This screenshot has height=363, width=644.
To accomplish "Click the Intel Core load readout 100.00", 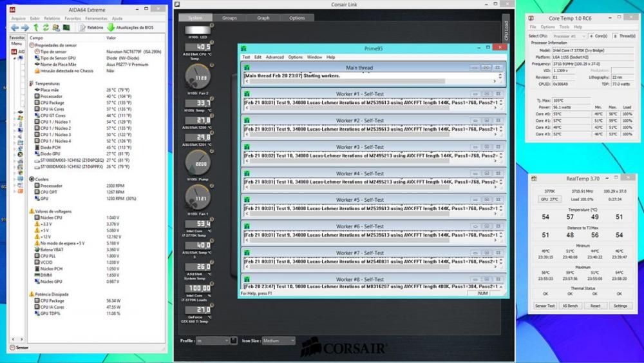I will point(198,288).
